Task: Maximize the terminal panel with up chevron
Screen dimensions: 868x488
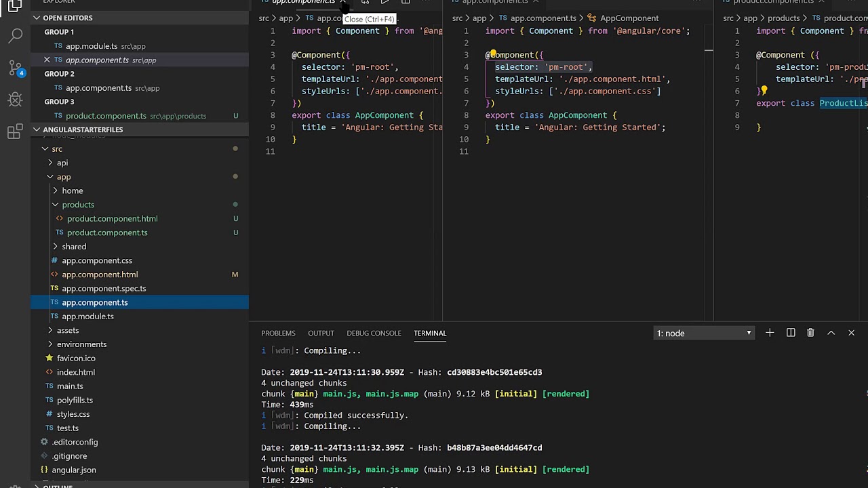Action: (x=831, y=333)
